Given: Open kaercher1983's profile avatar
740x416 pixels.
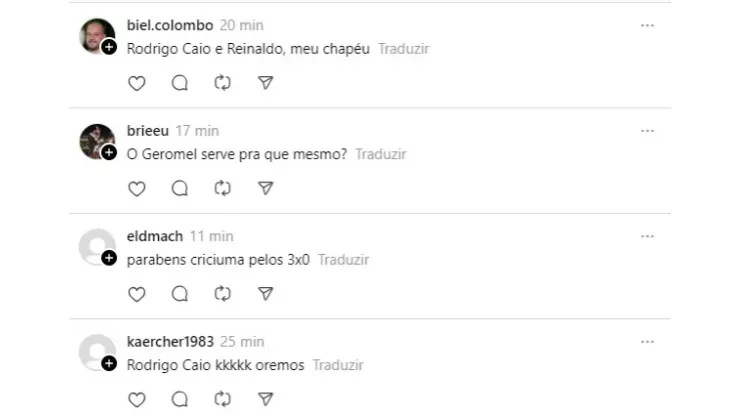Looking at the screenshot, I should [x=96, y=351].
